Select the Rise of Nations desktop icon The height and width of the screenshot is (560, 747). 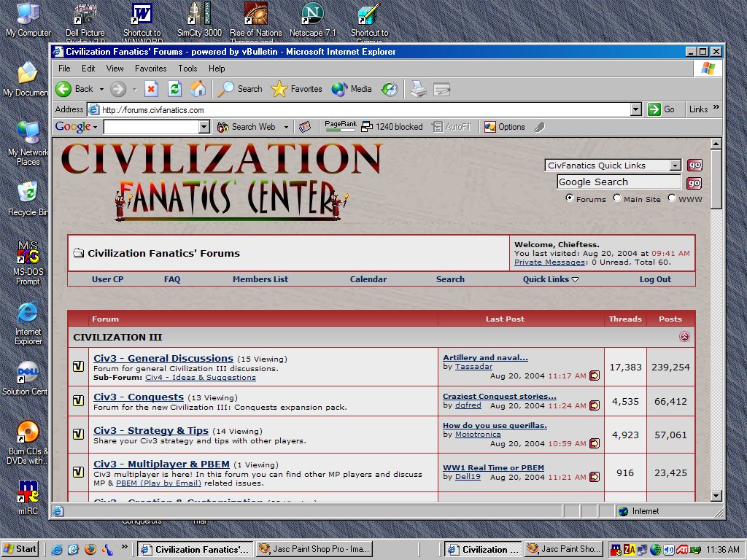[x=256, y=23]
